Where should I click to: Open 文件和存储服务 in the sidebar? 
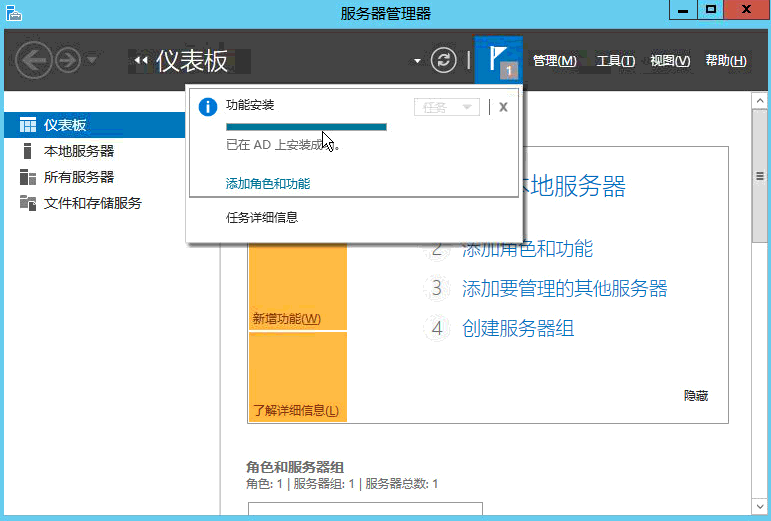92,203
